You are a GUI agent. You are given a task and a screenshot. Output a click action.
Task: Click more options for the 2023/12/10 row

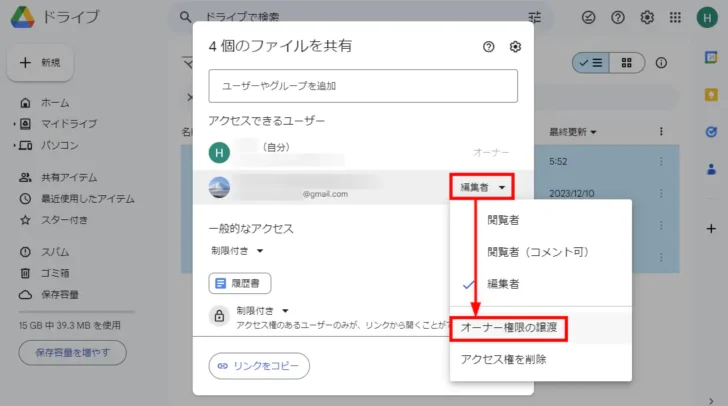[661, 193]
